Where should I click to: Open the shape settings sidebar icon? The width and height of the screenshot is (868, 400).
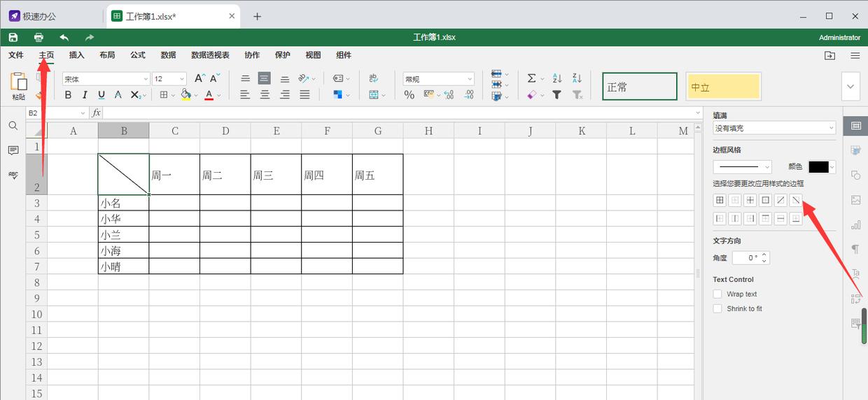855,175
